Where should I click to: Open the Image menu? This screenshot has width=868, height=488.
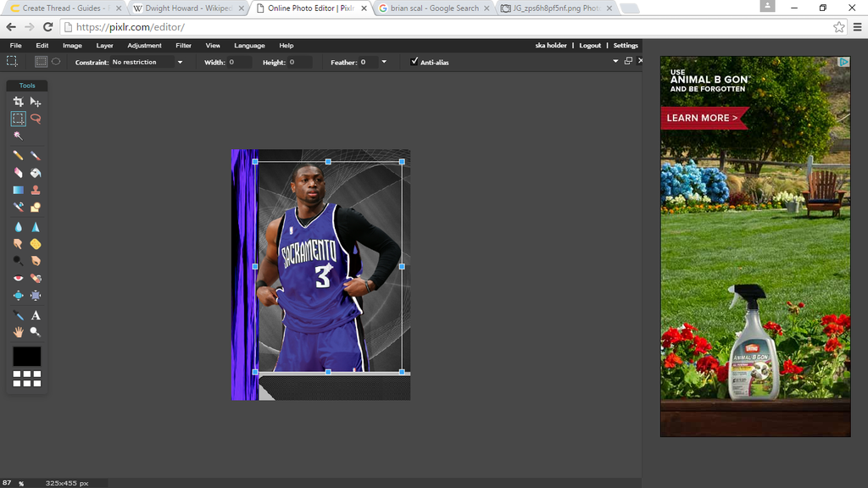pyautogui.click(x=72, y=46)
